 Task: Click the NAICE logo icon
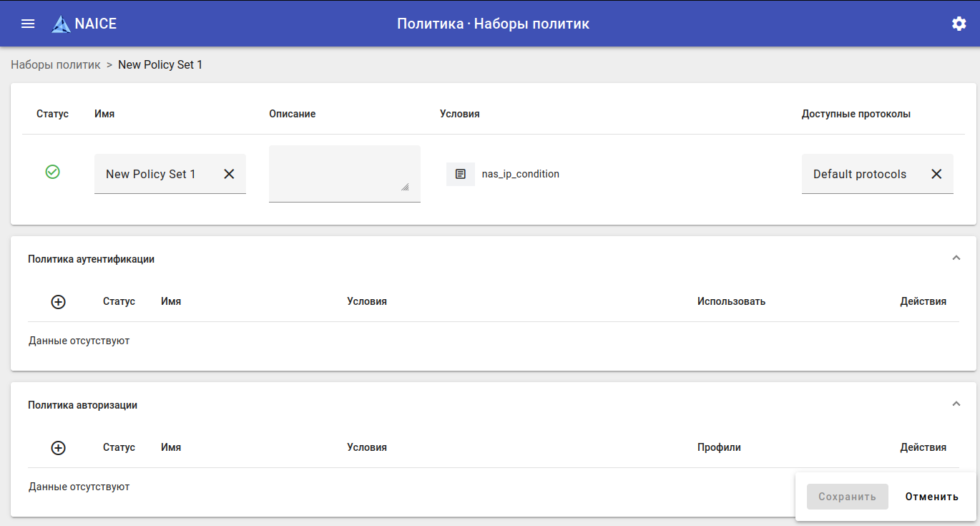[62, 24]
